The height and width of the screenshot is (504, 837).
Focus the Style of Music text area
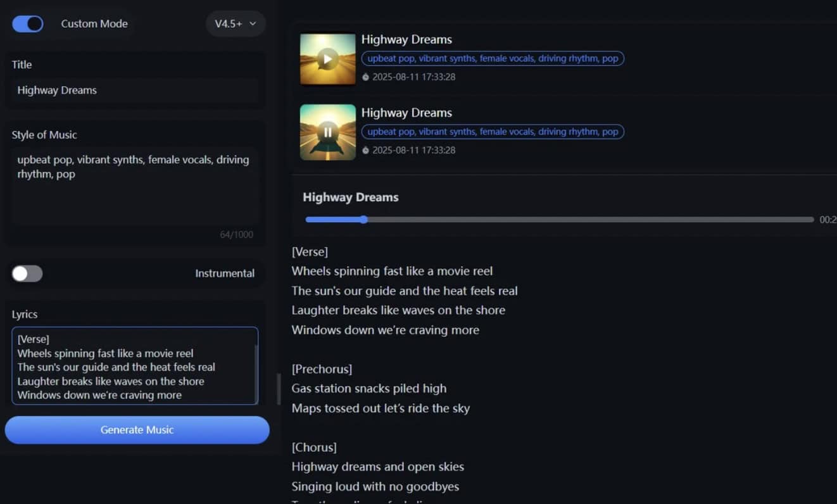pos(135,186)
